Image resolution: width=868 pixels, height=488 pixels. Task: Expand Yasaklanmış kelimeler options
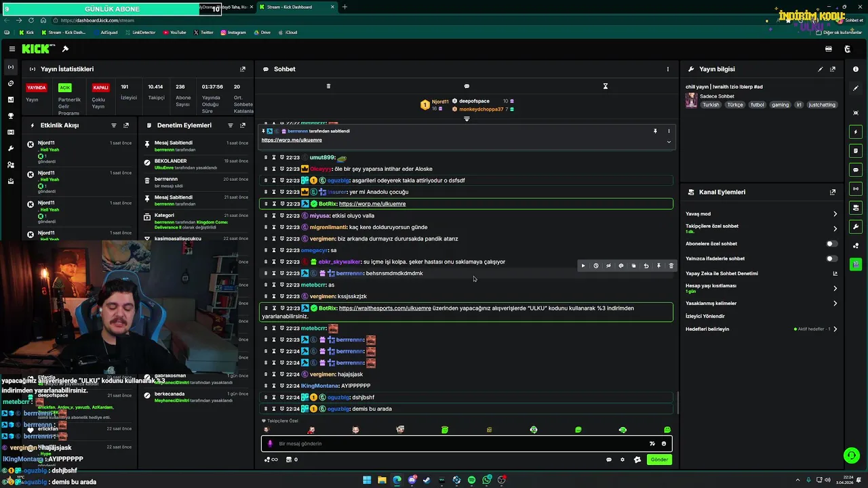click(835, 304)
